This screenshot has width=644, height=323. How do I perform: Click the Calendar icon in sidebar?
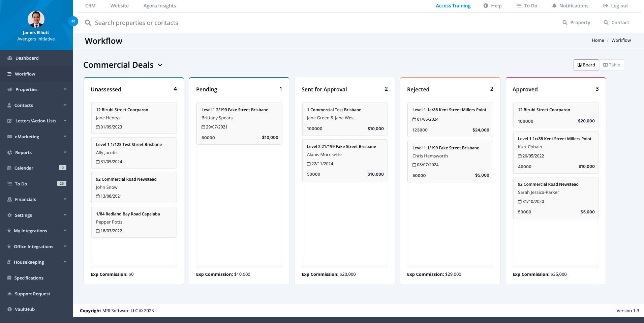coord(9,168)
